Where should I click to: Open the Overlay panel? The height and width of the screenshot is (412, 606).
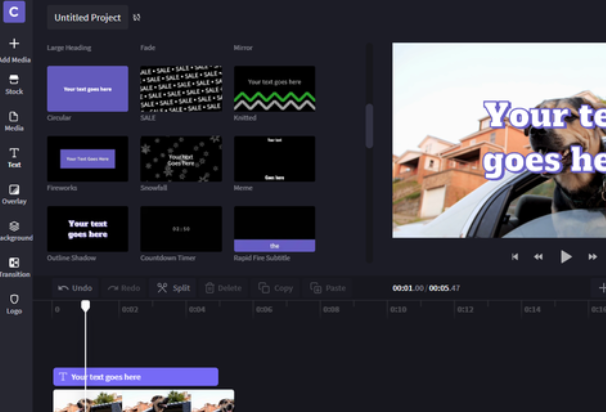pos(14,194)
